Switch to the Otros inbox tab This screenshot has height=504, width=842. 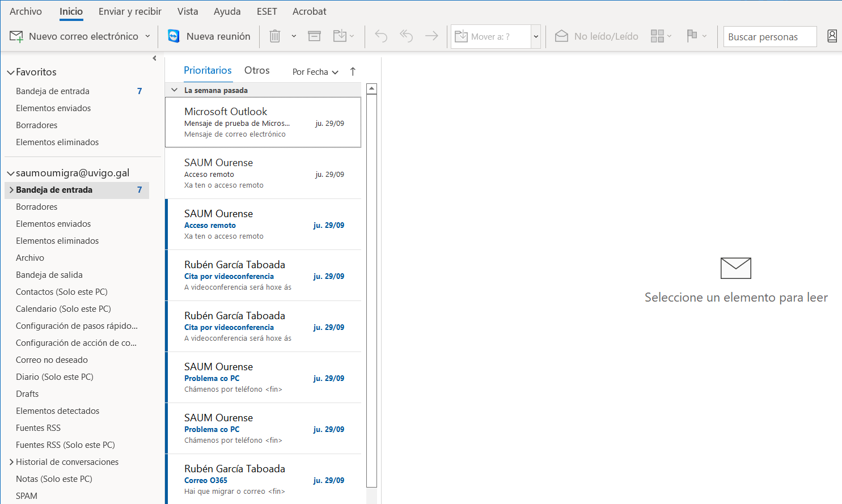click(257, 70)
